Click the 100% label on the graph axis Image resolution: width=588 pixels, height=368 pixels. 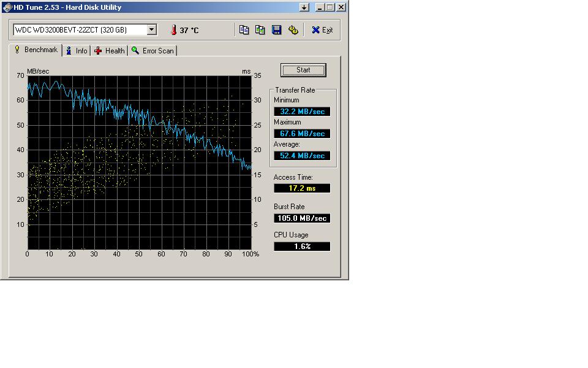click(x=251, y=254)
